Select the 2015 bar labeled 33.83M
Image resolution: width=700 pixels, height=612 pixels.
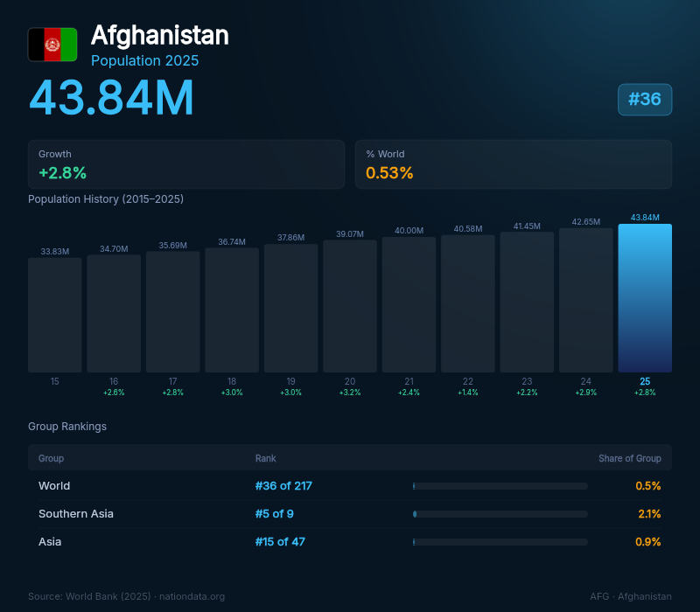click(x=55, y=315)
